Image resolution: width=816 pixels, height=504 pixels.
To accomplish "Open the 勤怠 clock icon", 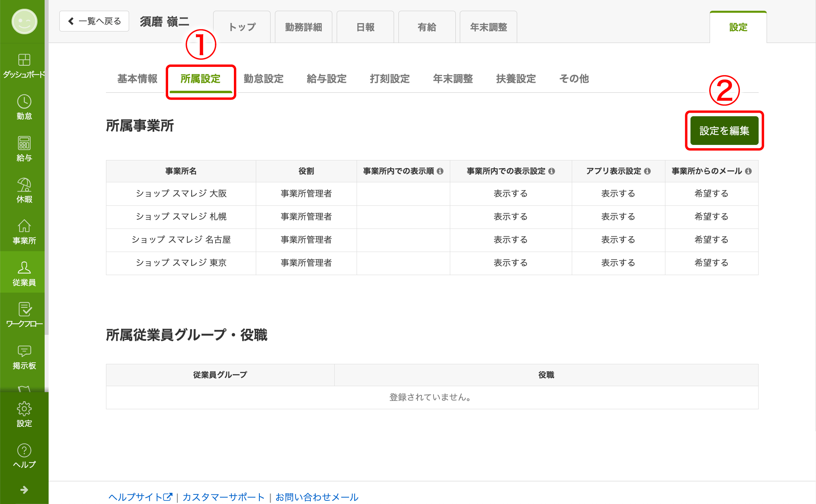I will pos(24,102).
